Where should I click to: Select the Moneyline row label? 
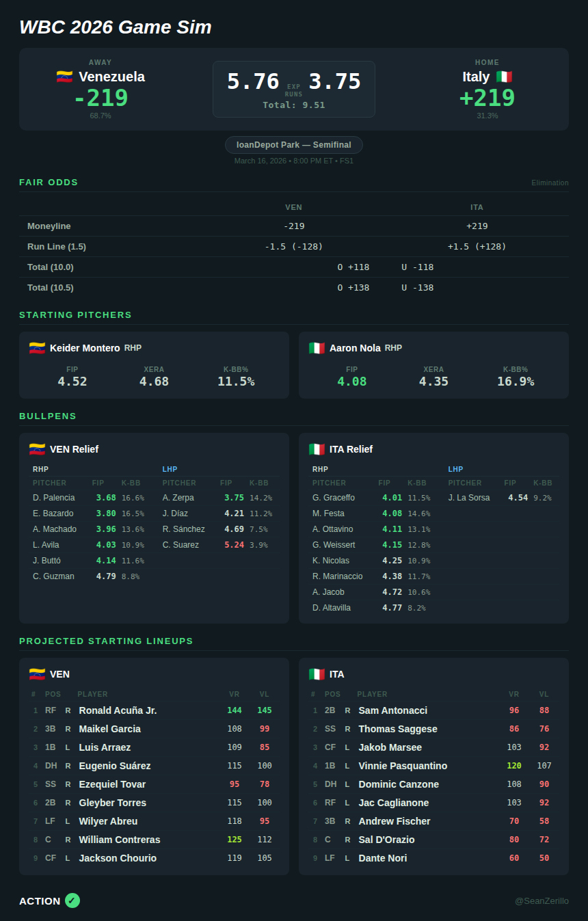pyautogui.click(x=49, y=226)
